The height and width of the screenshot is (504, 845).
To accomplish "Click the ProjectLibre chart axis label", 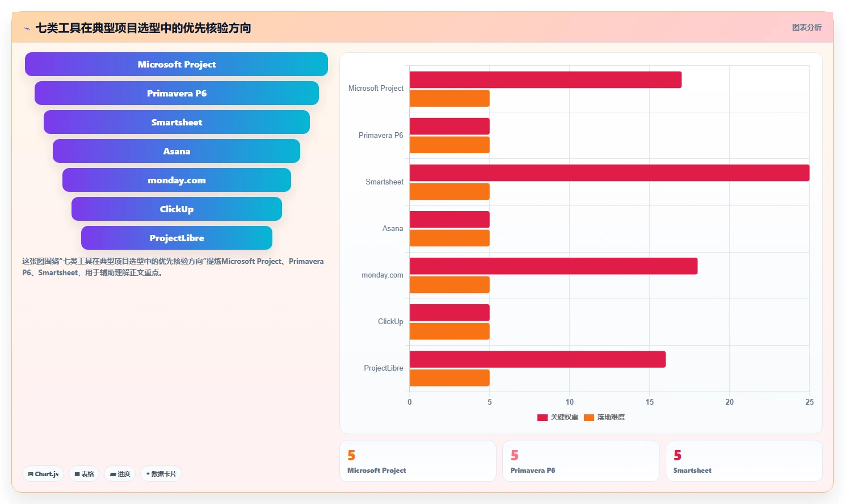I will coord(384,368).
